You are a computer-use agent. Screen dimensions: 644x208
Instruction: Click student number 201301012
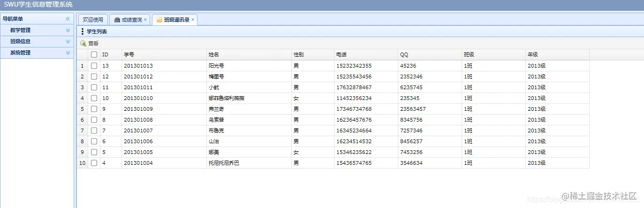click(138, 77)
